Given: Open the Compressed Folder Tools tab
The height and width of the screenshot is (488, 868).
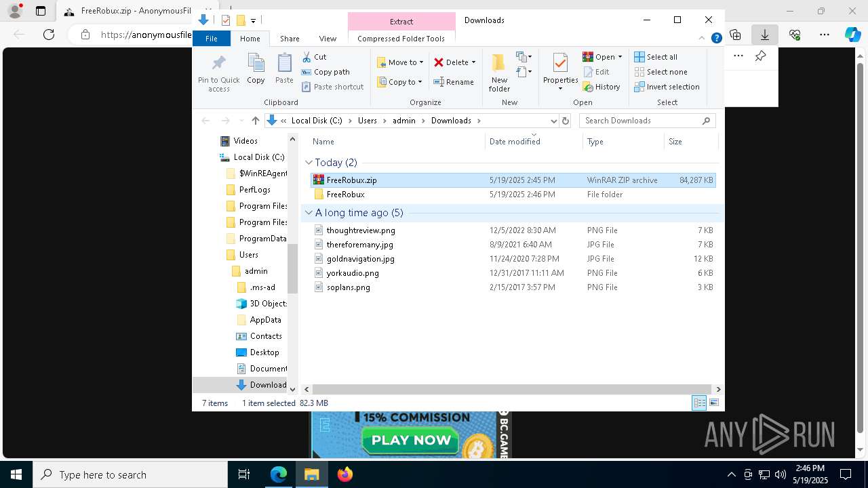Looking at the screenshot, I should 401,39.
